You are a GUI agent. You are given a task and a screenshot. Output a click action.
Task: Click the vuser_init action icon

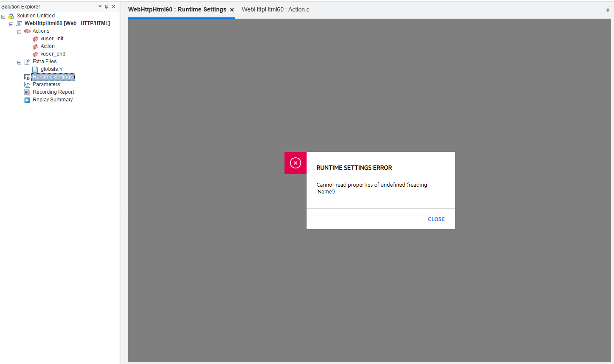(35, 39)
